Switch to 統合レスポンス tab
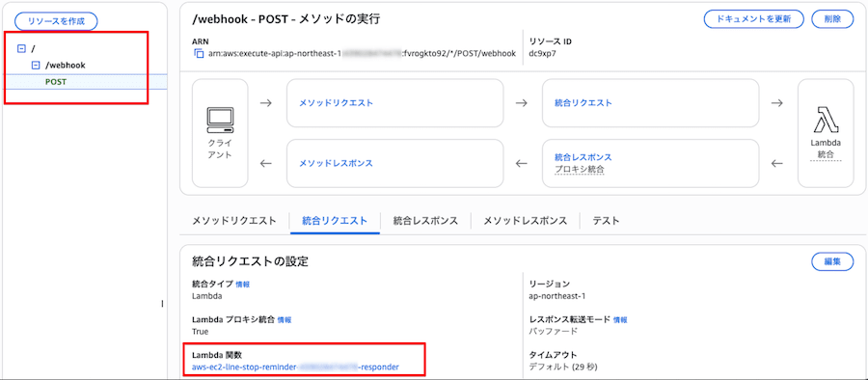This screenshot has width=868, height=380. tap(425, 221)
